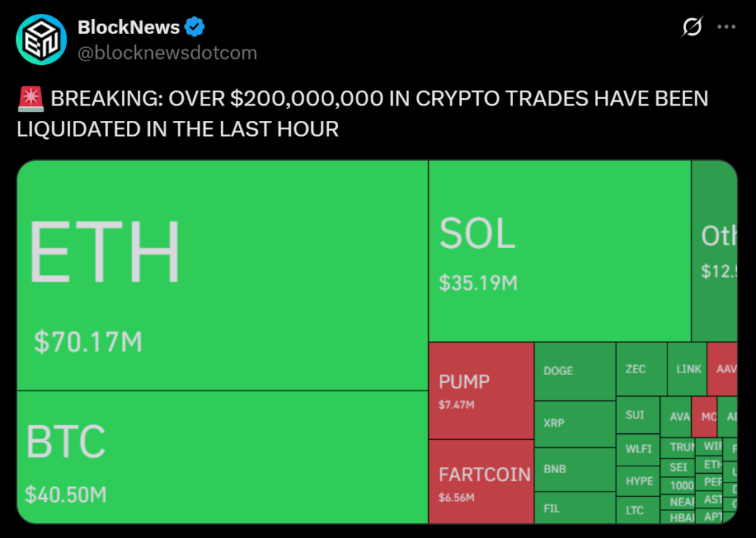
Task: Click the red siren emoji
Action: click(x=30, y=98)
